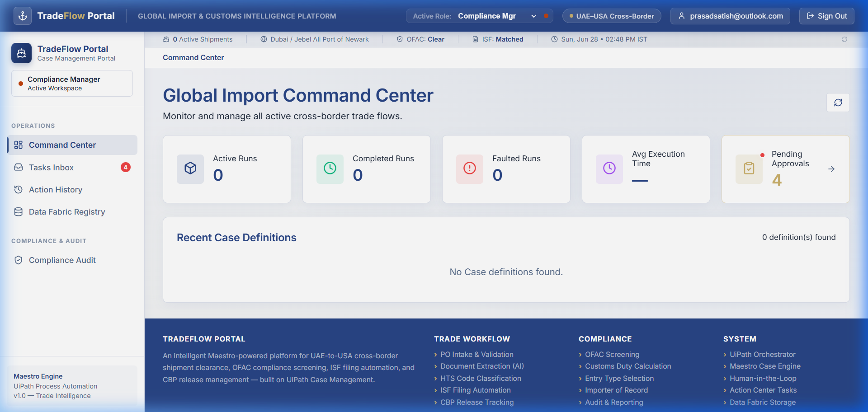Screen dimensions: 868x412
Task: Click the Compliance Audit shield icon
Action: (19, 260)
